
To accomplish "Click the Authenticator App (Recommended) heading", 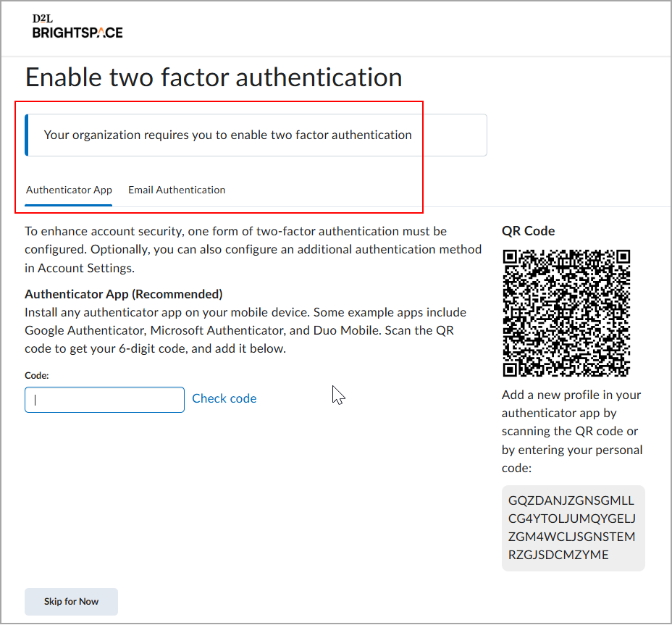I will (x=123, y=294).
